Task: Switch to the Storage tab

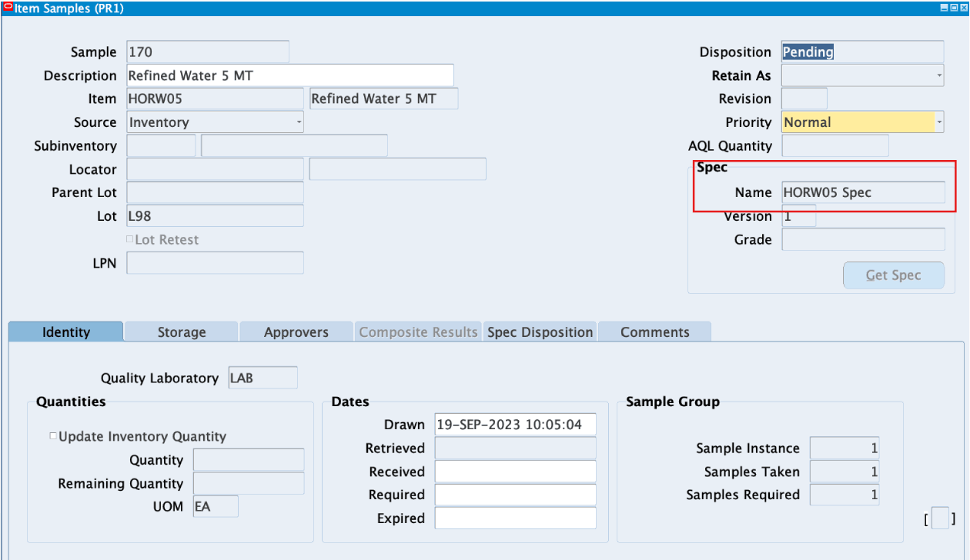Action: tap(182, 332)
